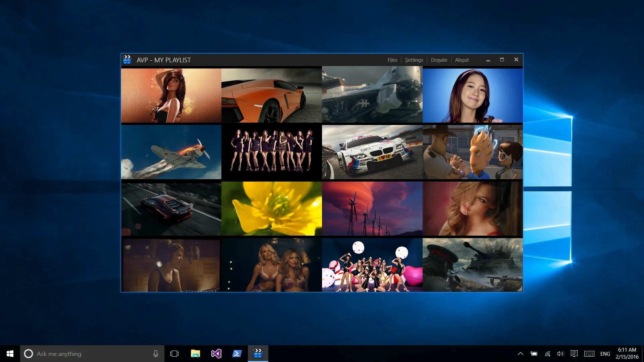Expand hidden icons with the tray chevron

click(x=521, y=353)
